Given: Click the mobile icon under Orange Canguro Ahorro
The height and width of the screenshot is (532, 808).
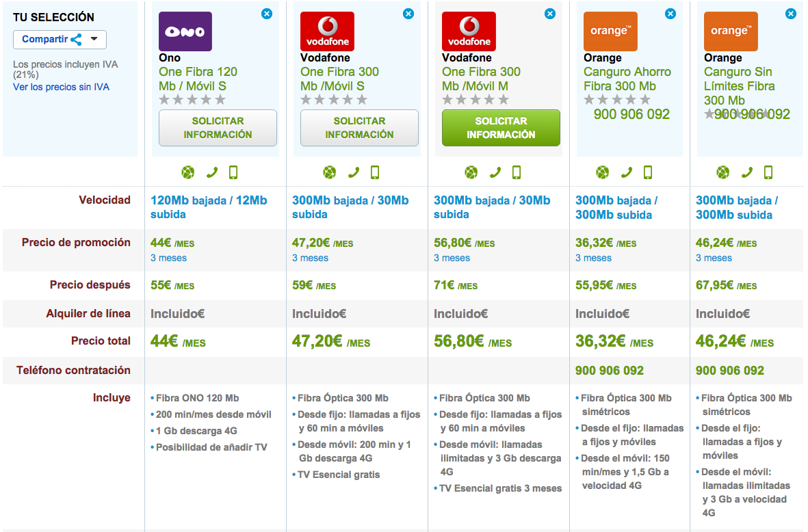Looking at the screenshot, I should (648, 172).
